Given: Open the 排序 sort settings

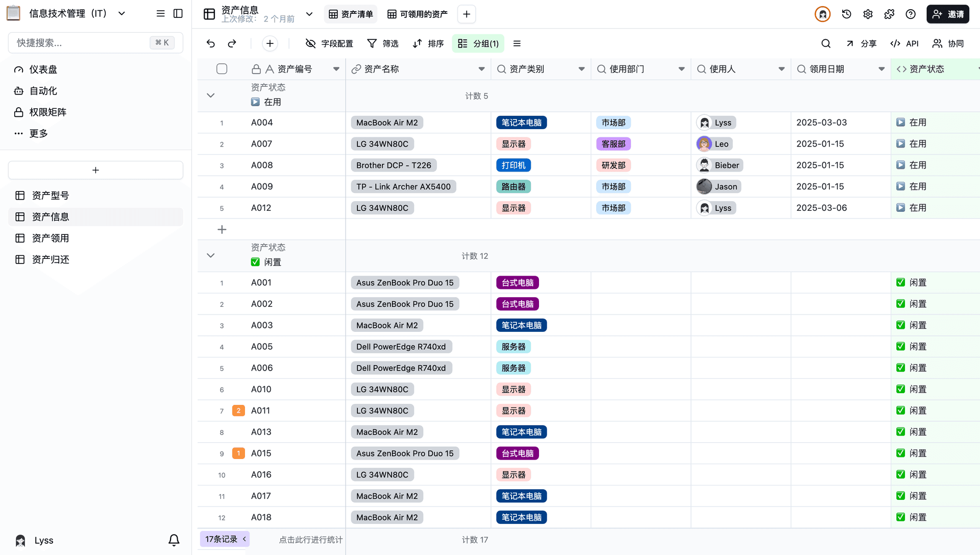Looking at the screenshot, I should click(428, 43).
